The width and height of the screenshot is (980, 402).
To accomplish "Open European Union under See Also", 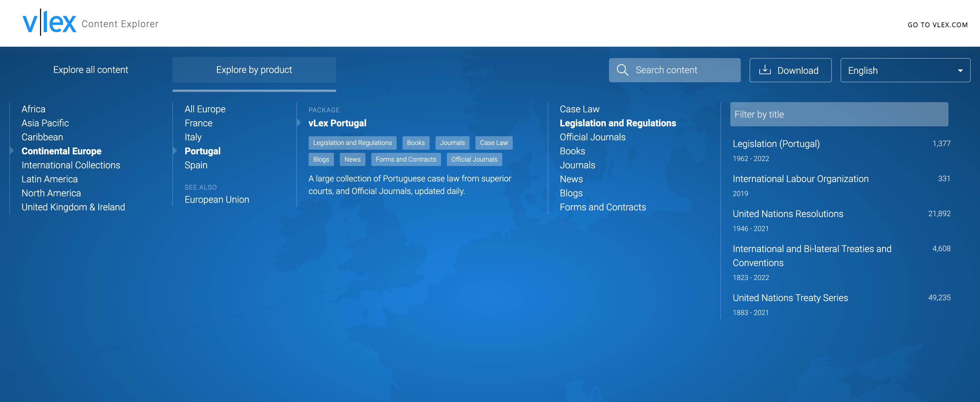I will click(217, 200).
